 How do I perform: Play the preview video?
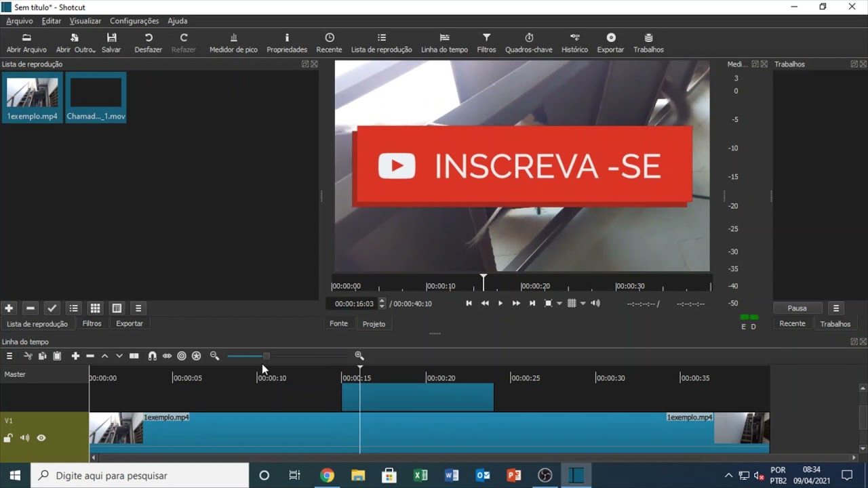(x=500, y=304)
